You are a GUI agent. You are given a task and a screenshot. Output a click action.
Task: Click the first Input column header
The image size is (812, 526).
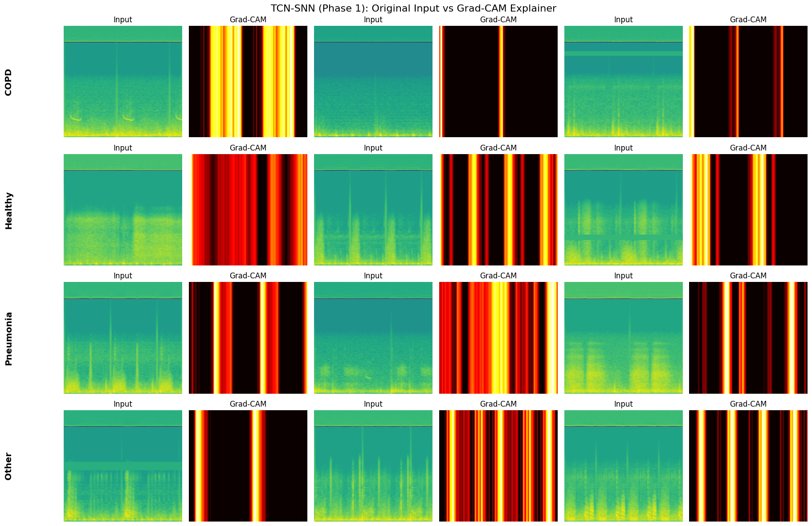[122, 19]
